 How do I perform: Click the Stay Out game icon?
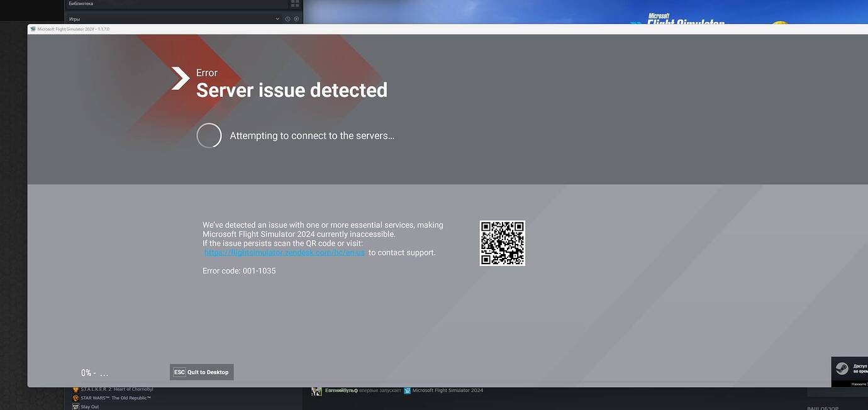(75, 406)
